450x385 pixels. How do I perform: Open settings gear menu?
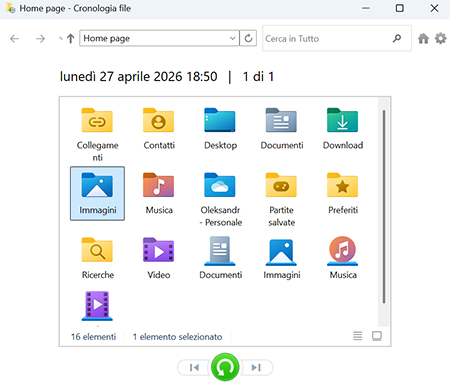pyautogui.click(x=441, y=38)
